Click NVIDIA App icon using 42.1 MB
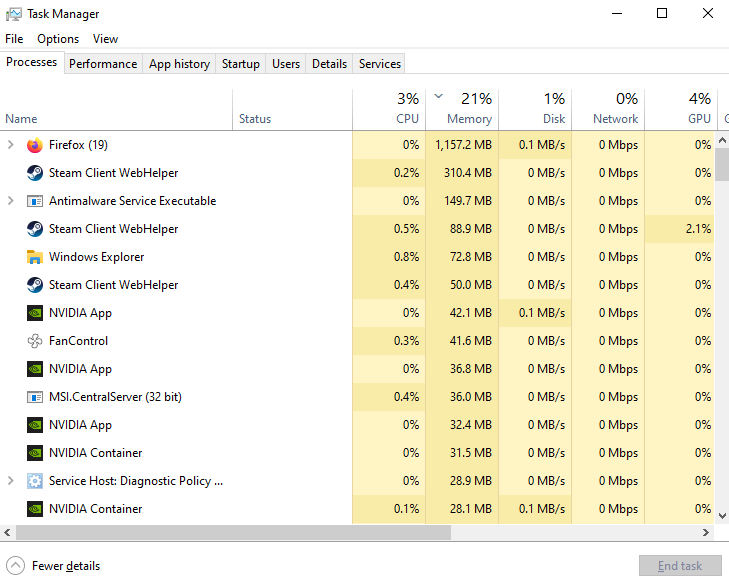The width and height of the screenshot is (729, 588). coord(35,313)
